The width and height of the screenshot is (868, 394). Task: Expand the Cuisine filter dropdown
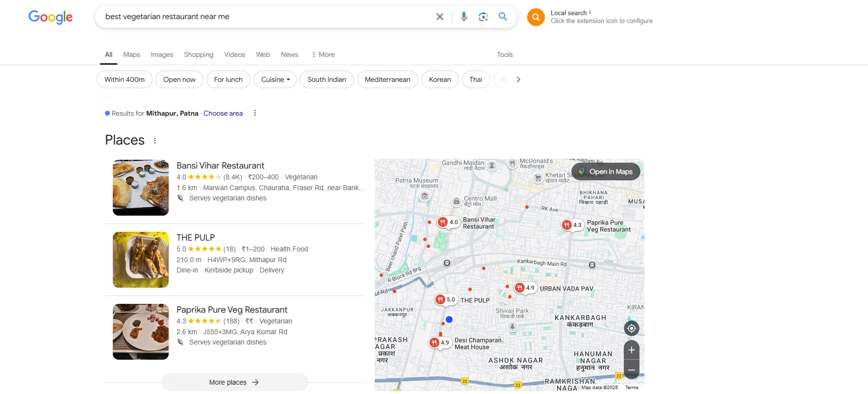pyautogui.click(x=275, y=79)
